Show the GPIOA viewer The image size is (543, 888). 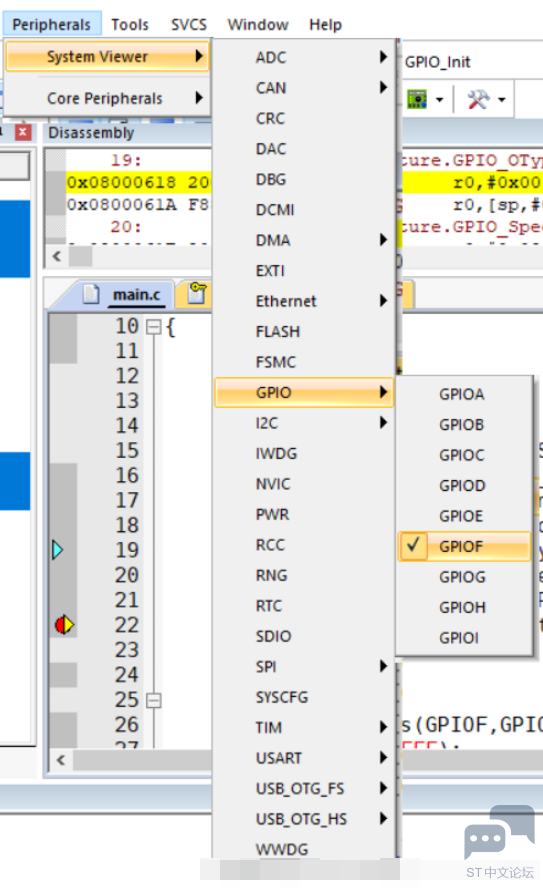(464, 394)
